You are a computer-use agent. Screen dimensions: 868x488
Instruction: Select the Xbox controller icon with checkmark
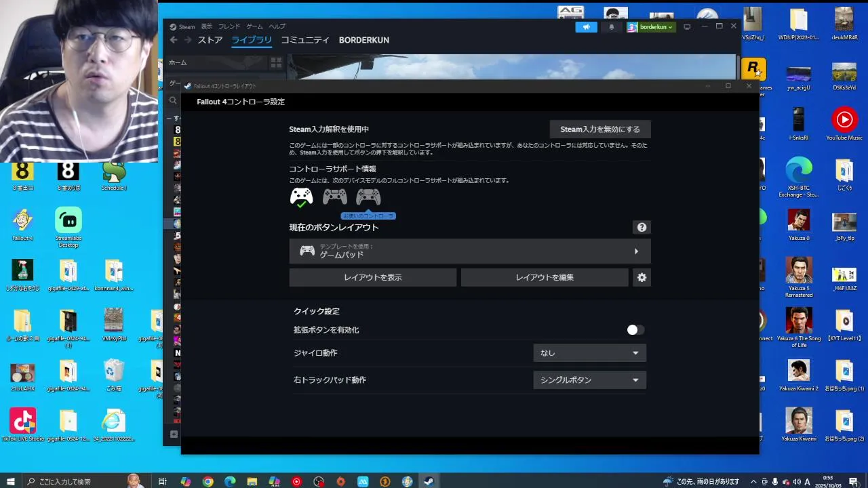[302, 197]
